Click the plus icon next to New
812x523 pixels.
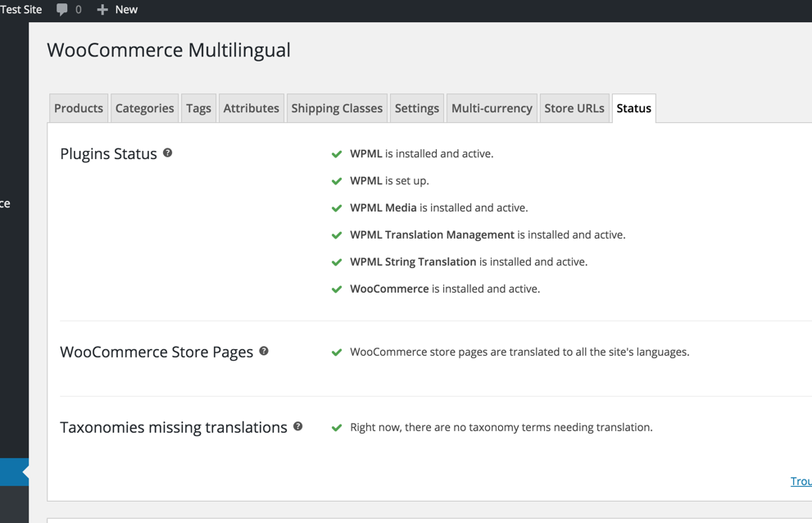[102, 10]
